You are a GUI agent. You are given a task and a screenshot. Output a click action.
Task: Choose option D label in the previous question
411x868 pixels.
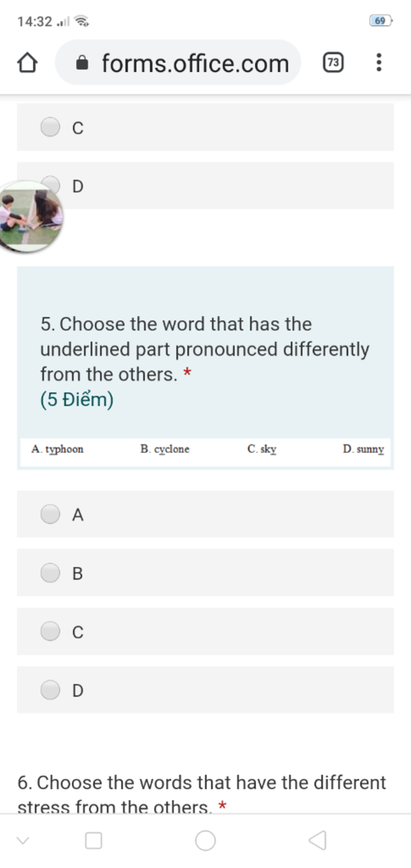coord(78,186)
